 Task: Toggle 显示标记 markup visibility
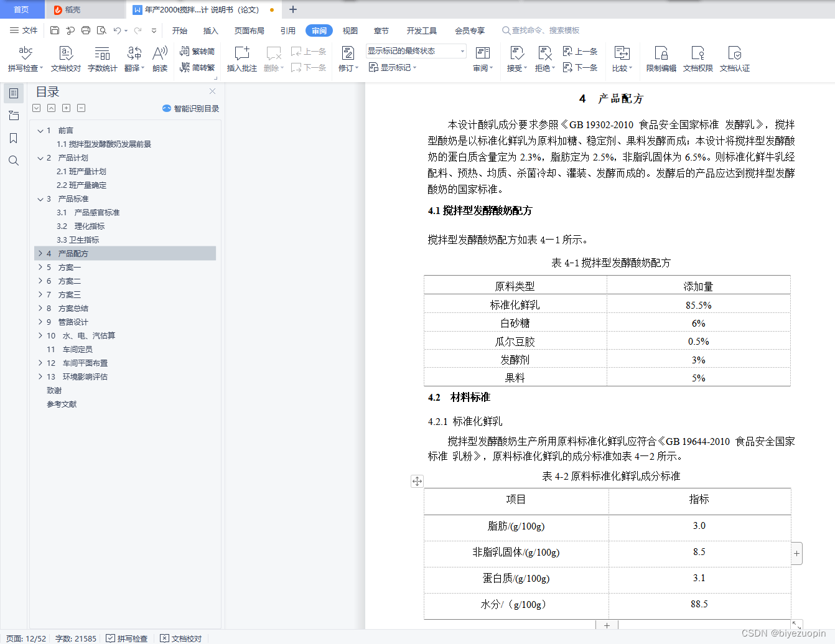[392, 67]
